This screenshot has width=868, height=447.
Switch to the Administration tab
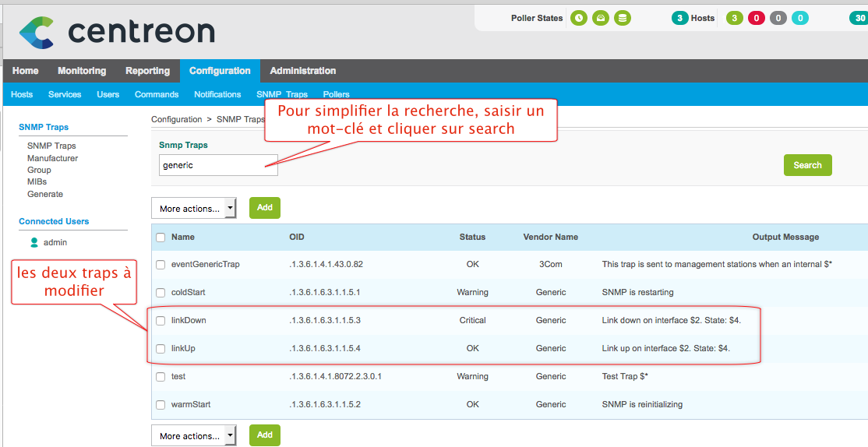pyautogui.click(x=302, y=71)
